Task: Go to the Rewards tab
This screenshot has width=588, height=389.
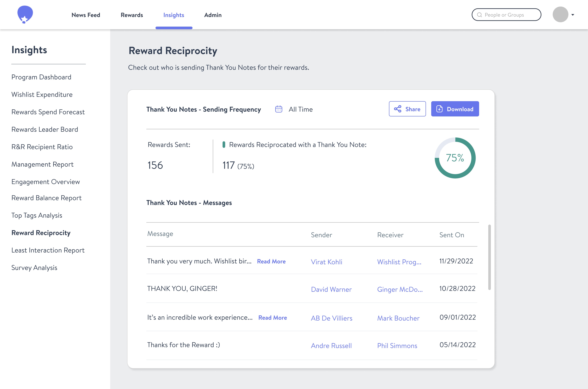Action: (x=132, y=15)
